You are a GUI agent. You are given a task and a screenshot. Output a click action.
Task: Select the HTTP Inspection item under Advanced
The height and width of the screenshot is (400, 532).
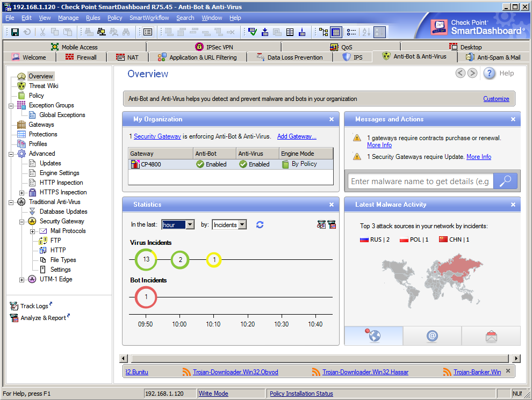pos(61,182)
